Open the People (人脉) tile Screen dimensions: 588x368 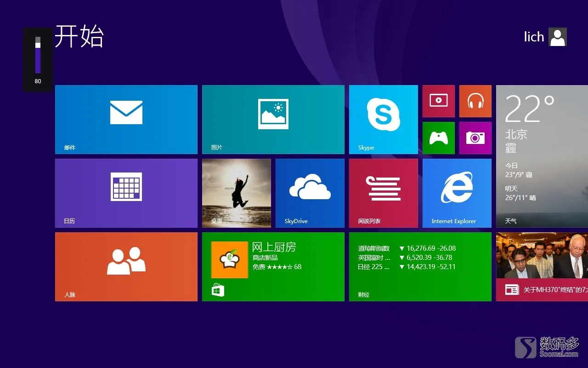(x=126, y=267)
